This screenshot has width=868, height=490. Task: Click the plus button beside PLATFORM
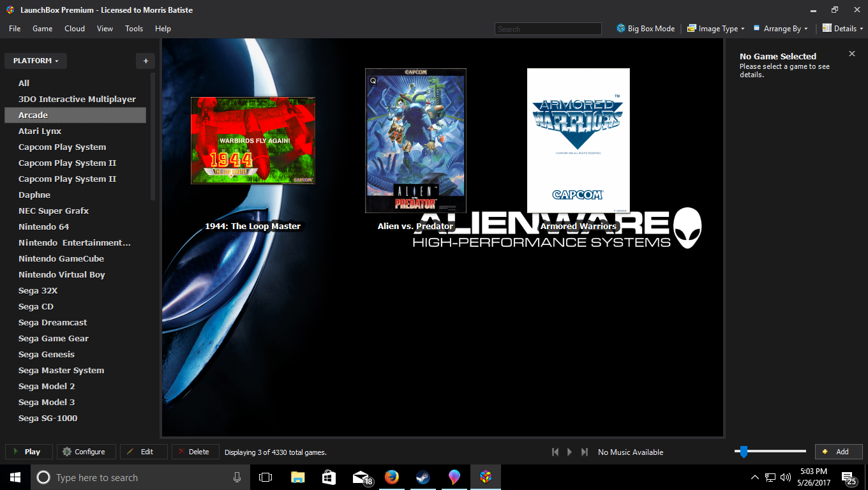click(146, 61)
